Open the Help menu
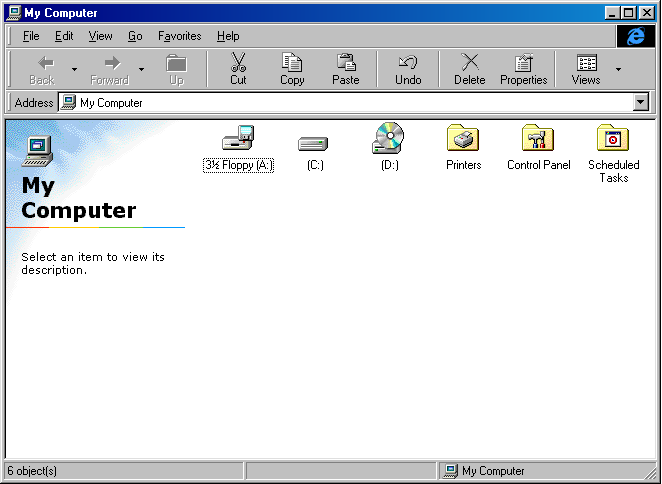 228,36
